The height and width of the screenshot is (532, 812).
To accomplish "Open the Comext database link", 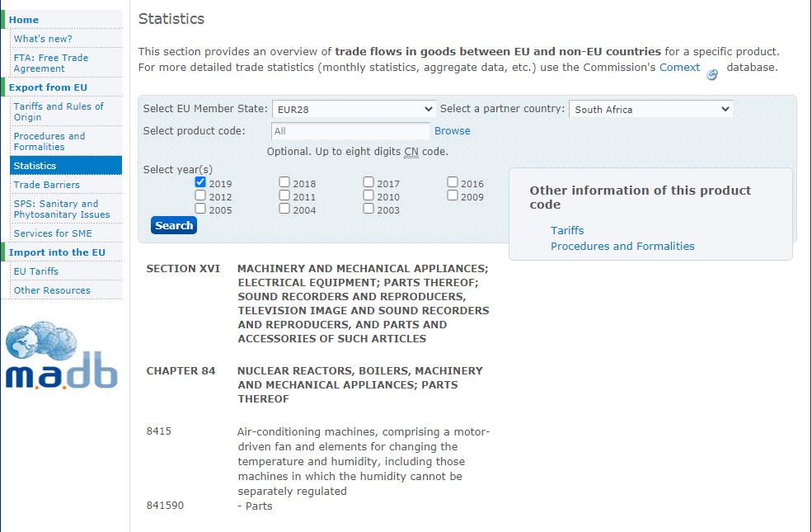I will point(679,68).
